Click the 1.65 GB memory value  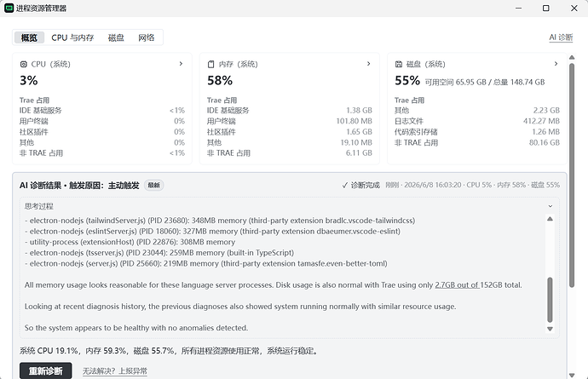pos(359,132)
